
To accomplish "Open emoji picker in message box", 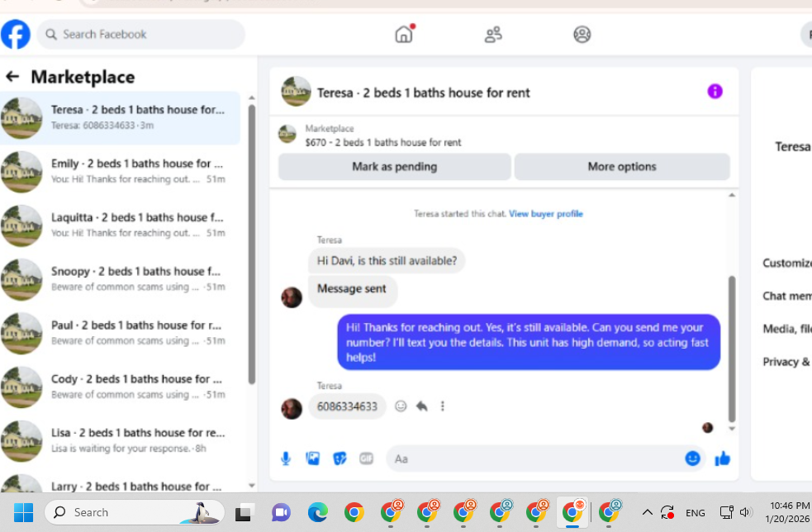I will [692, 458].
